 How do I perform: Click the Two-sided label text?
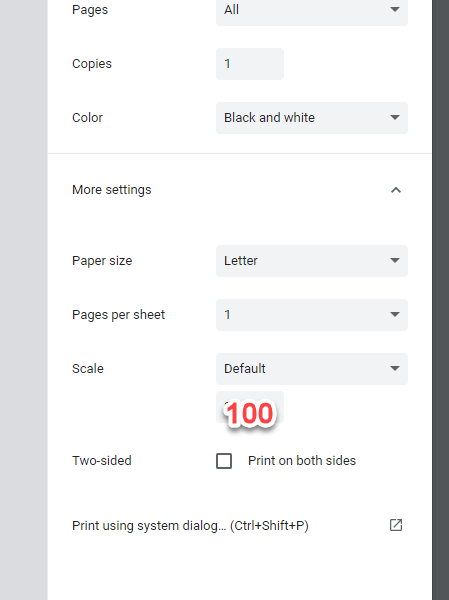[x=101, y=461]
